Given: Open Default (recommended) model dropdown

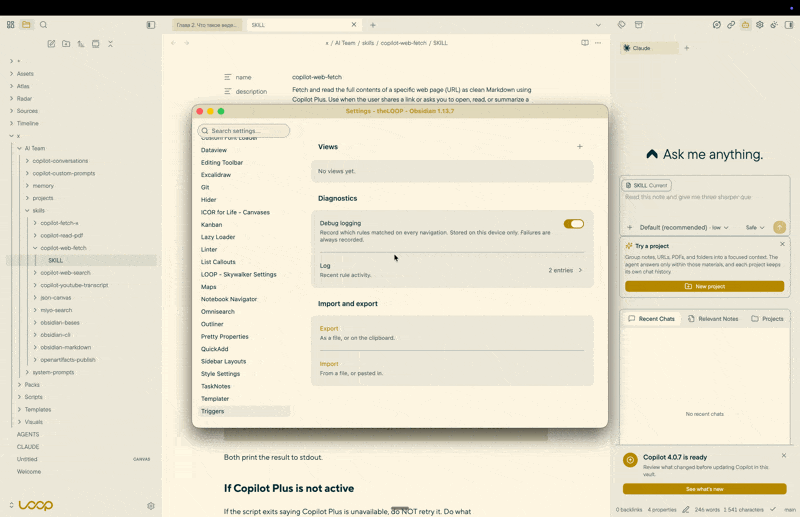Looking at the screenshot, I should 684,228.
